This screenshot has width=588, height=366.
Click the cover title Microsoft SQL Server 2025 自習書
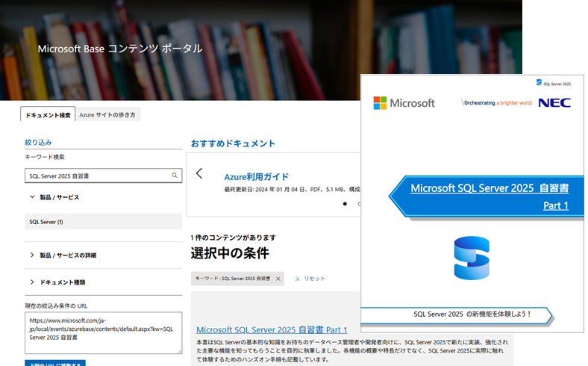click(x=490, y=188)
